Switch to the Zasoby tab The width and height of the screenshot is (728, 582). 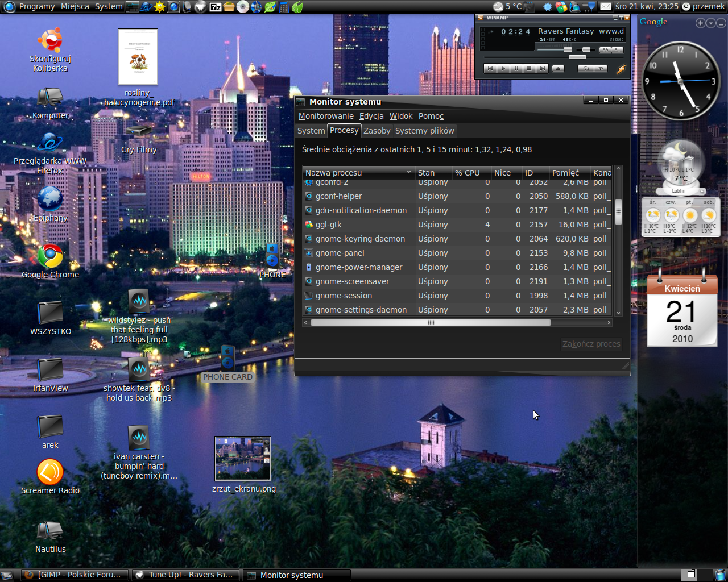pyautogui.click(x=377, y=131)
